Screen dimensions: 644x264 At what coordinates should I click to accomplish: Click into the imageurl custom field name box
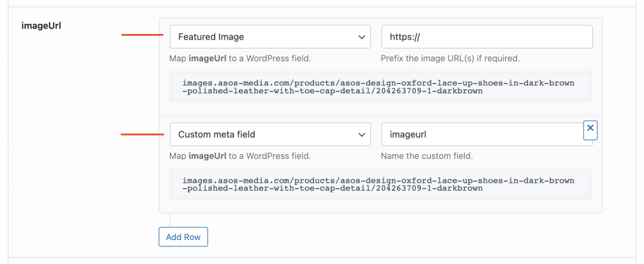pos(481,134)
